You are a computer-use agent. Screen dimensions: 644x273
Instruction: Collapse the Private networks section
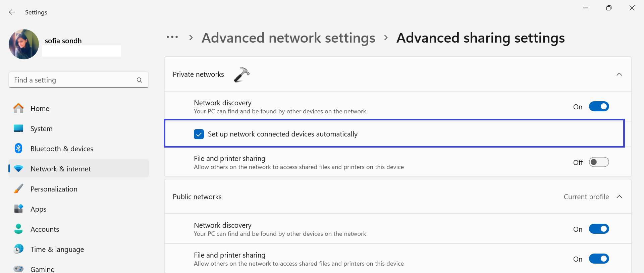[x=619, y=74]
